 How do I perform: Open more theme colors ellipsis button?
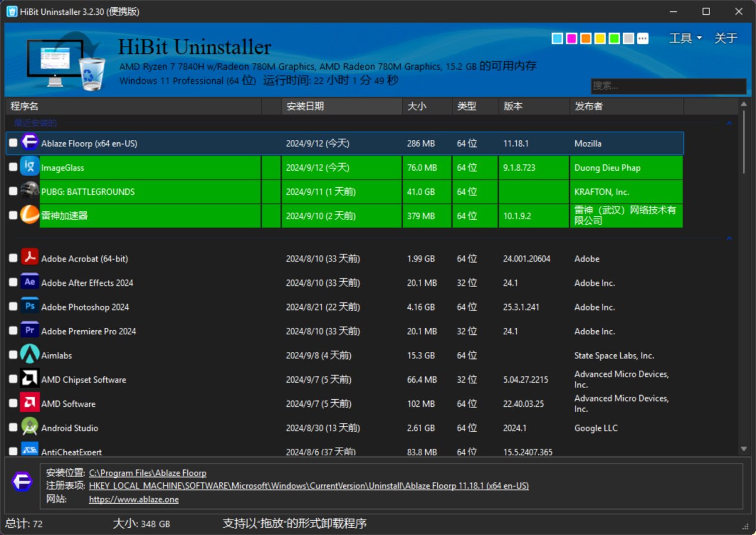pos(643,38)
